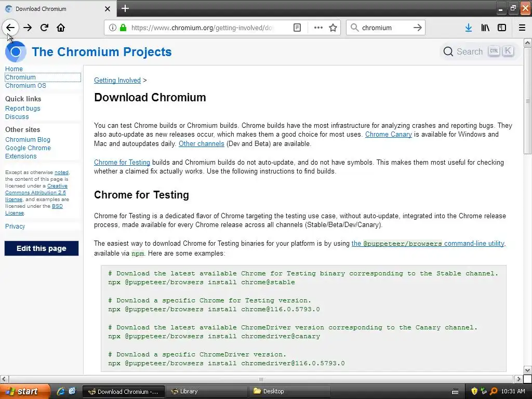Image resolution: width=532 pixels, height=399 pixels.
Task: Visit the Google Chrome link
Action: pyautogui.click(x=28, y=148)
